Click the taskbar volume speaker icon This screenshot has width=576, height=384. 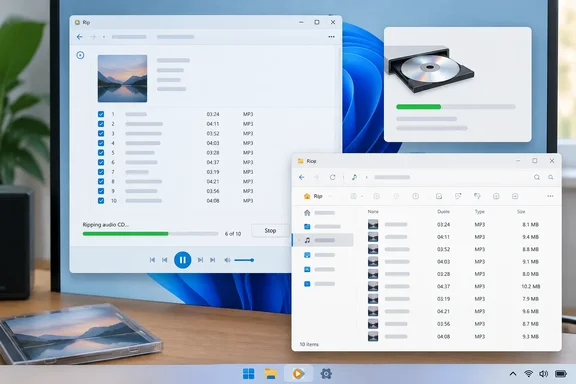[x=544, y=374]
